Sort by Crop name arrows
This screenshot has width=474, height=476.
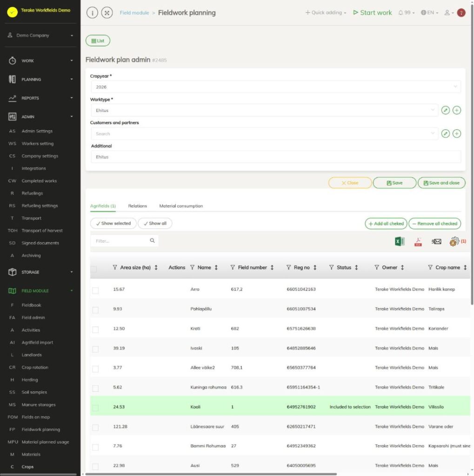465,267
